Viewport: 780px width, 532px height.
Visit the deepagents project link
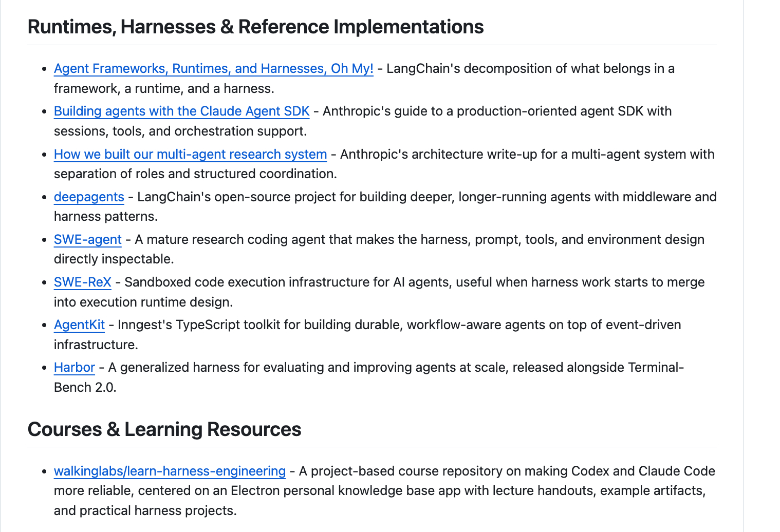(89, 197)
